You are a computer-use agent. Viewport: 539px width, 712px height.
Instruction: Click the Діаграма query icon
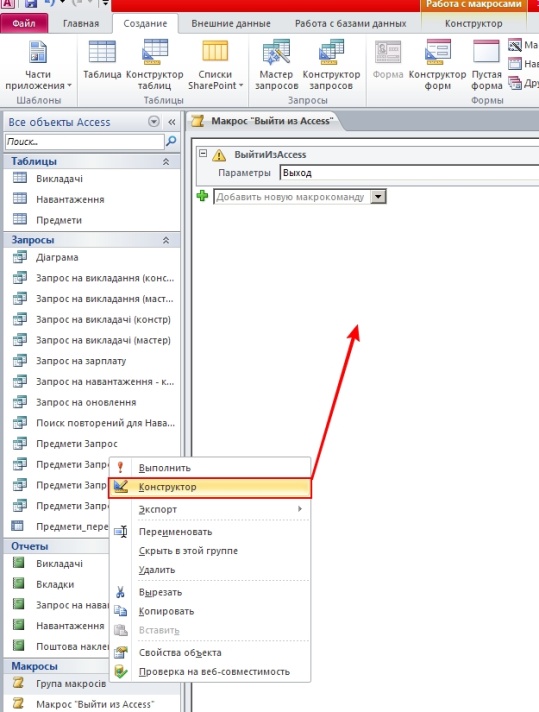point(20,257)
